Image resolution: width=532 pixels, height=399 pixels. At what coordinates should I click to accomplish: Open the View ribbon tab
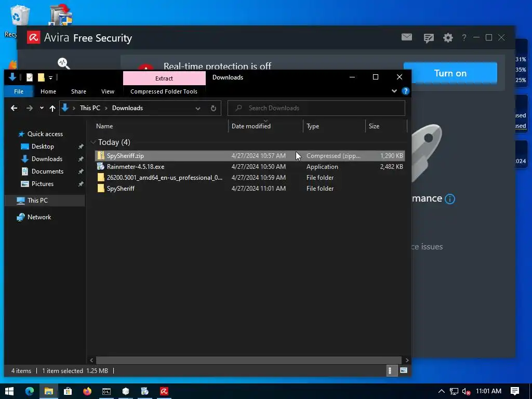tap(108, 91)
